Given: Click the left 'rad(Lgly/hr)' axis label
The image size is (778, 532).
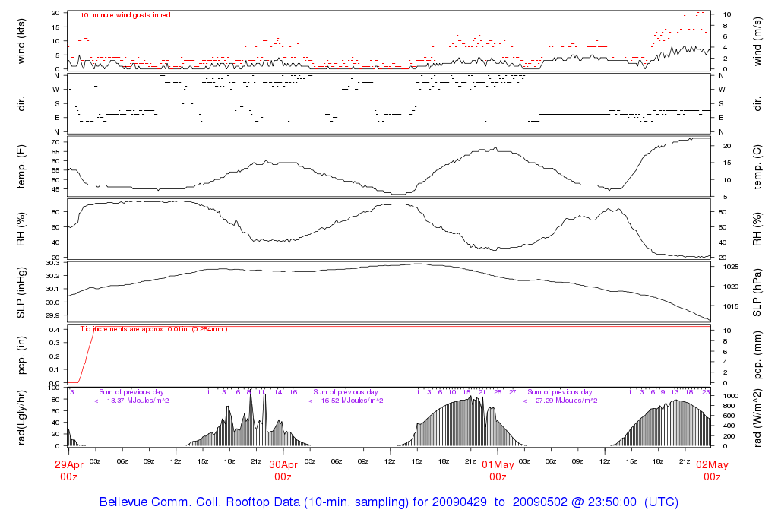Looking at the screenshot, I should click(x=21, y=418).
